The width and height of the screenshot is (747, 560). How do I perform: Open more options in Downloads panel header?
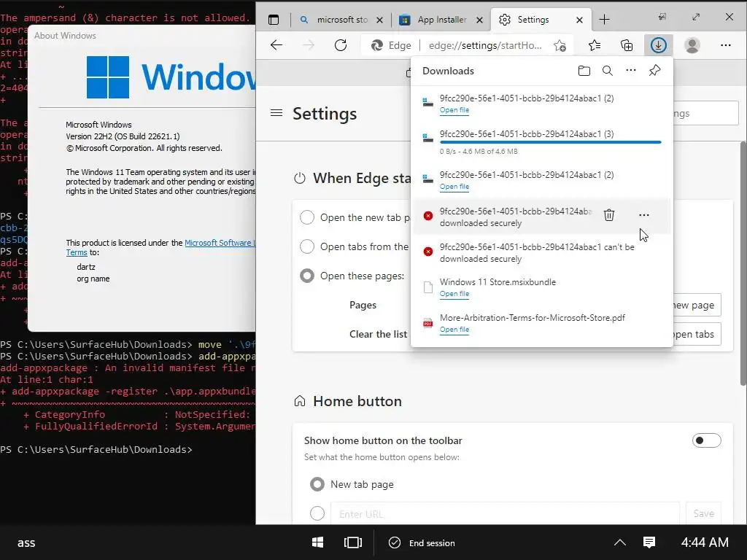pyautogui.click(x=631, y=71)
